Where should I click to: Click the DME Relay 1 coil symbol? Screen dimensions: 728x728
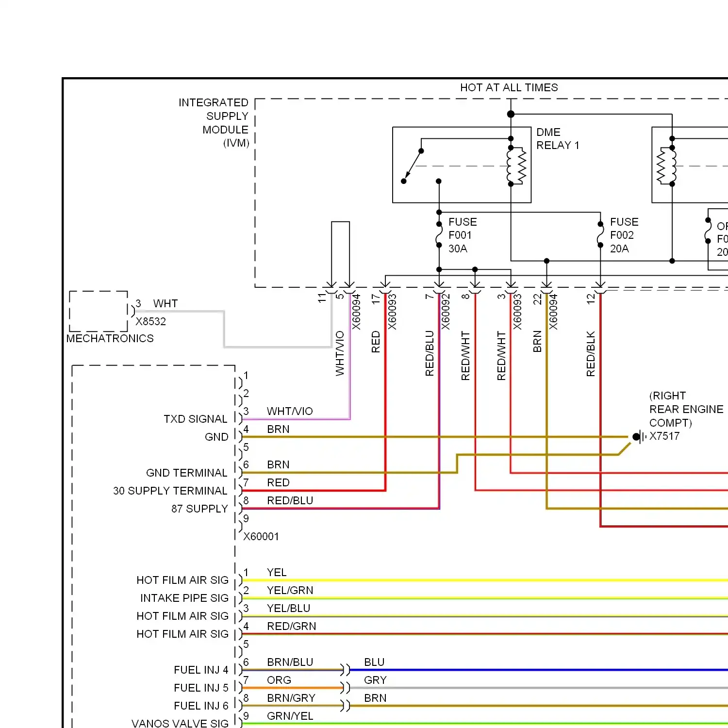(516, 166)
